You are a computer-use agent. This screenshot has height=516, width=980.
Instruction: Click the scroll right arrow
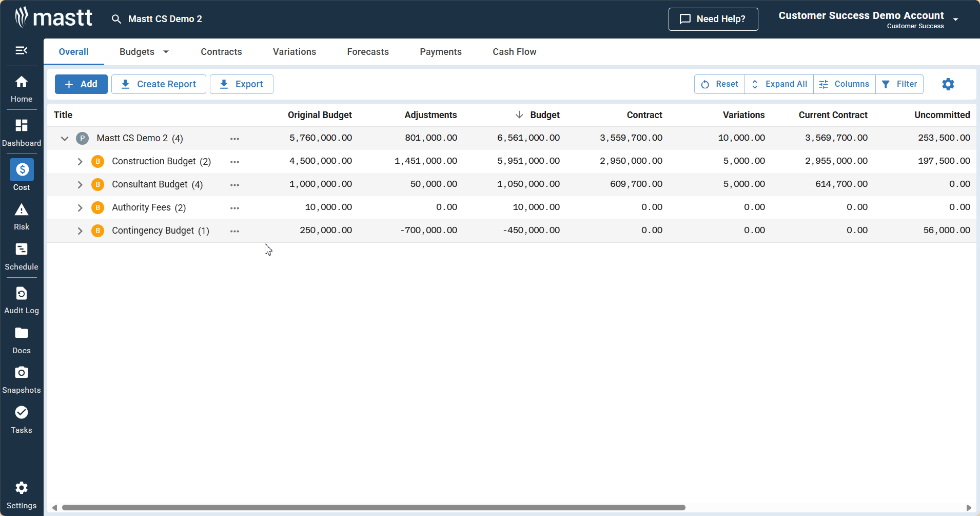(969, 507)
